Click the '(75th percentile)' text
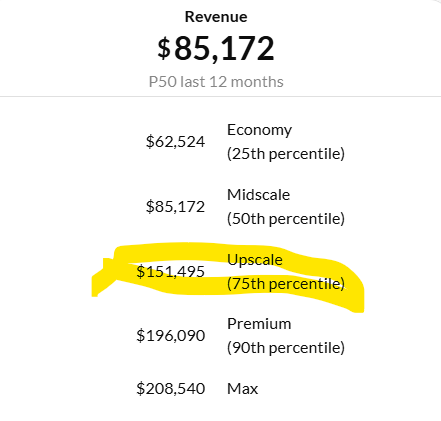The height and width of the screenshot is (421, 441). (x=286, y=284)
